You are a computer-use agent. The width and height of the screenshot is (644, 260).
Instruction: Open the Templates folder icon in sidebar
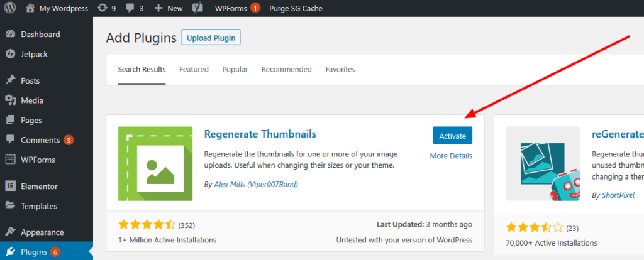pos(11,206)
